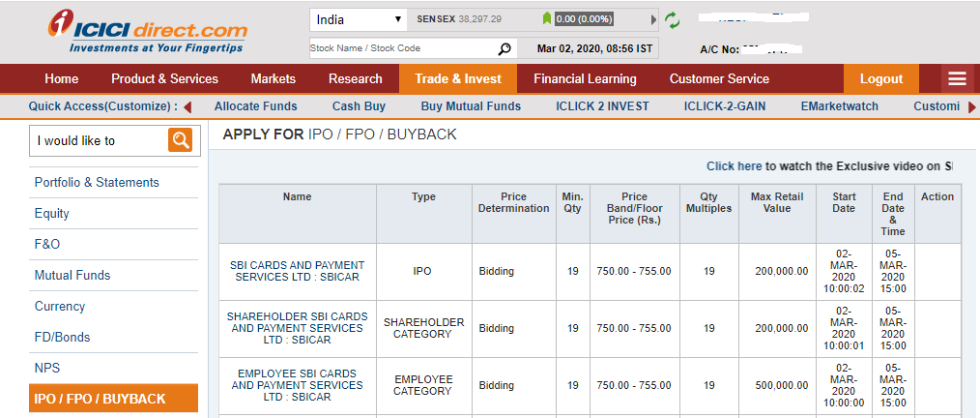
Task: Click the left arrow in Quick Access bar
Action: [187, 107]
